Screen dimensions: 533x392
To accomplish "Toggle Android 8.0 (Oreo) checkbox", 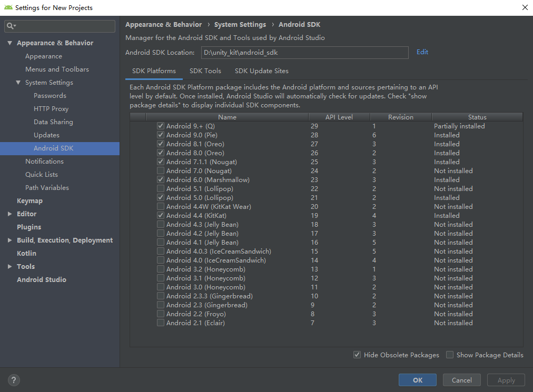I will [161, 153].
